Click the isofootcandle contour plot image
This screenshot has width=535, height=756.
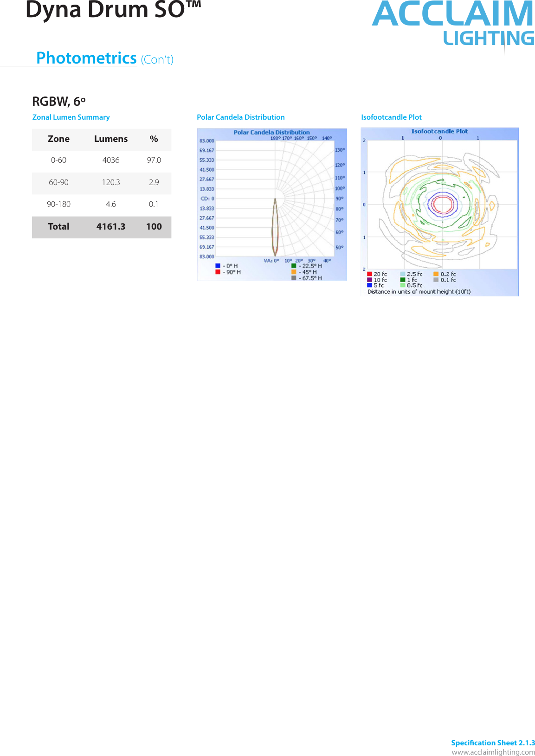tap(440, 212)
